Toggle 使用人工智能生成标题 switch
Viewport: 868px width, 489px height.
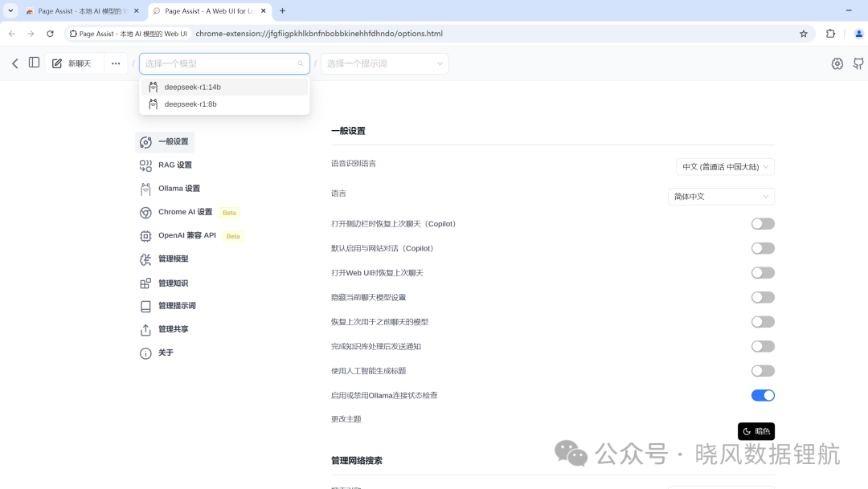click(763, 371)
